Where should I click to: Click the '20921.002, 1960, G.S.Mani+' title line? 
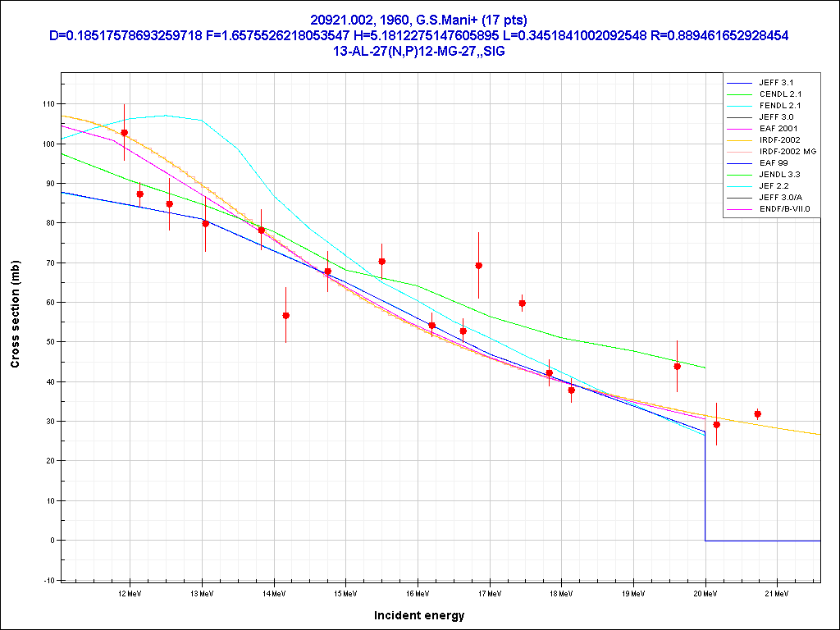click(419, 20)
